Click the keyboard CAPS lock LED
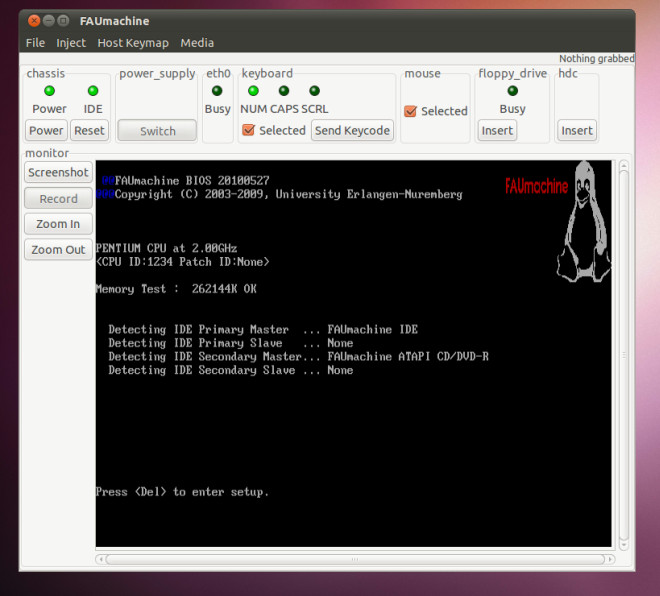Image resolution: width=660 pixels, height=596 pixels. coord(284,90)
